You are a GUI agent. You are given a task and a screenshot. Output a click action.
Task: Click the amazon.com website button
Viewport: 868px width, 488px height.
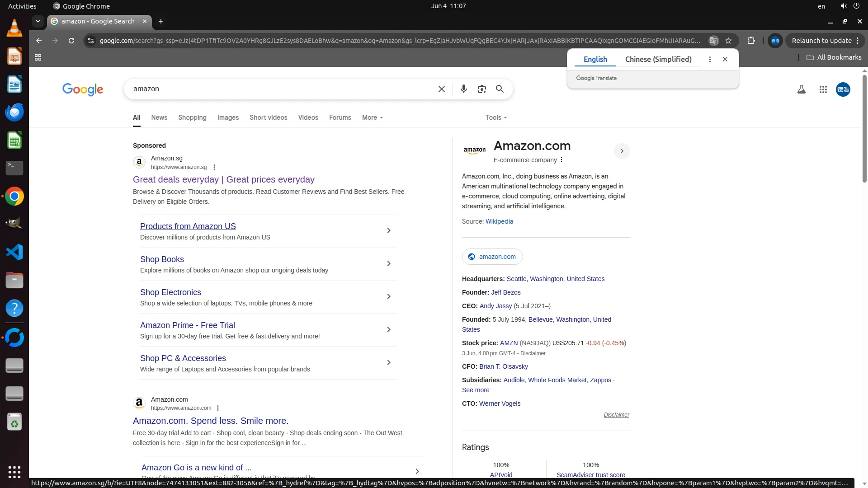tap(492, 257)
